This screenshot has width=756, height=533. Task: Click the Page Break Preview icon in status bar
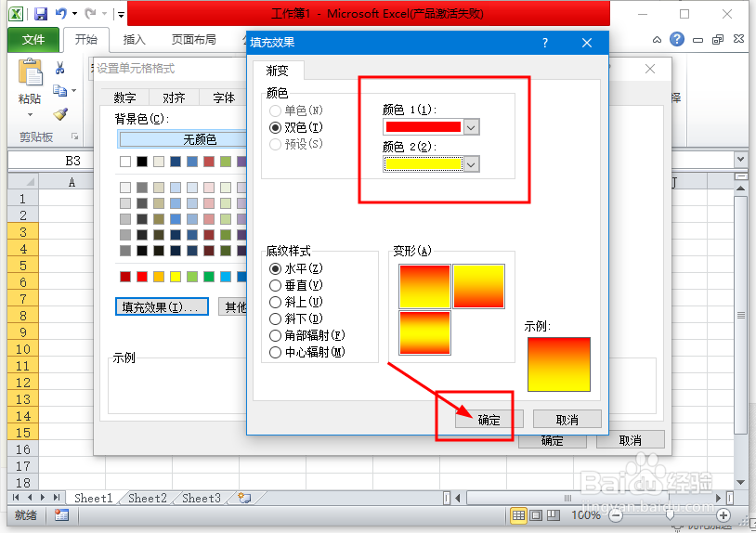[554, 515]
